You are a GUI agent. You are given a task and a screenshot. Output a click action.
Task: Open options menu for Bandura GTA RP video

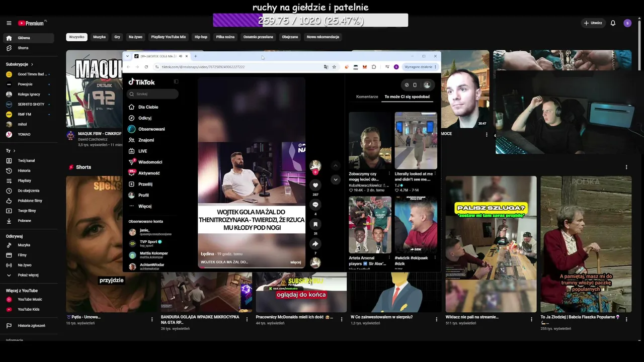(x=247, y=319)
